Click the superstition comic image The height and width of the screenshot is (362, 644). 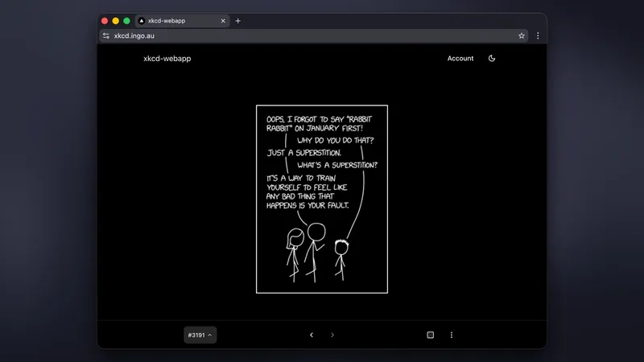tap(322, 199)
